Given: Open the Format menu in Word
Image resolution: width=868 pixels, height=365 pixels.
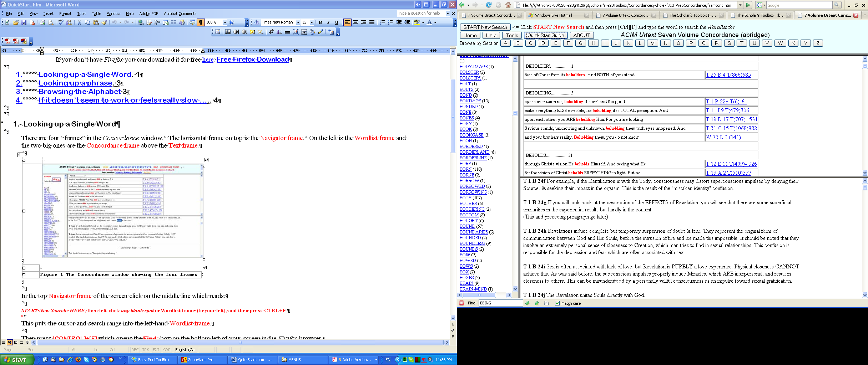Looking at the screenshot, I should tap(65, 14).
